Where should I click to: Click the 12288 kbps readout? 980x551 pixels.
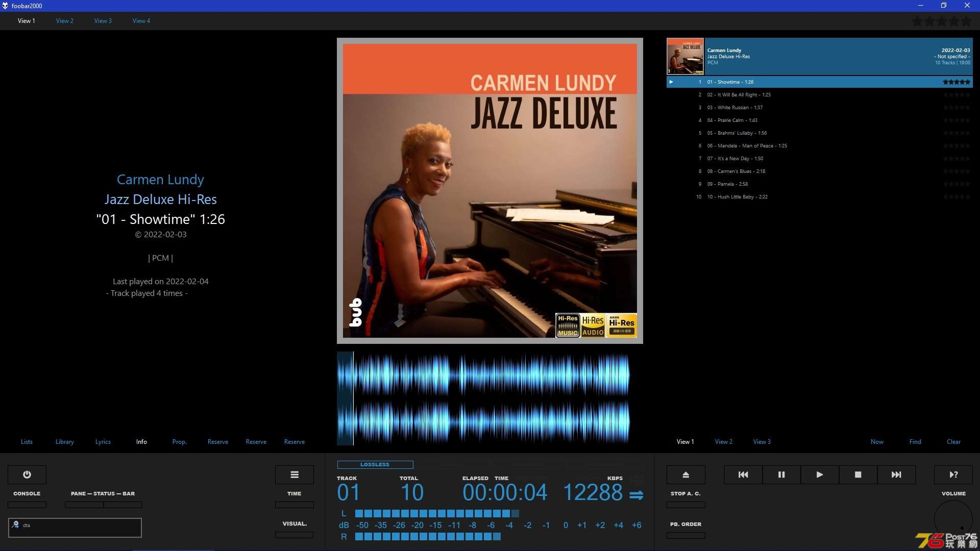593,493
